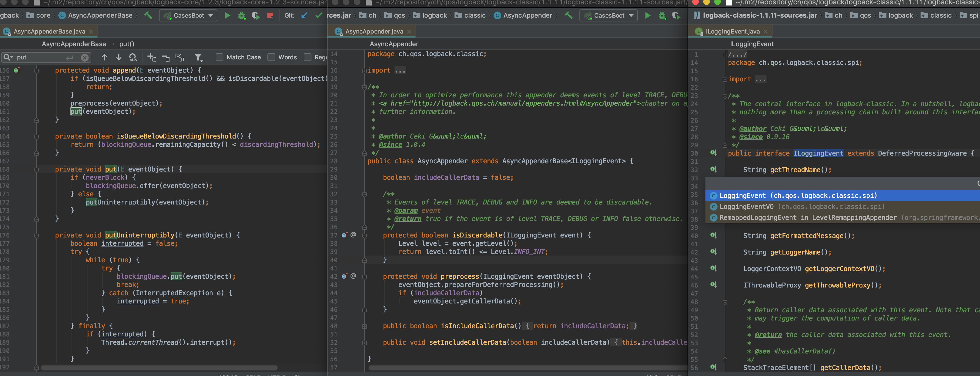This screenshot has width=980, height=376.
Task: Click the green Build hammer icon
Action: pos(148,16)
